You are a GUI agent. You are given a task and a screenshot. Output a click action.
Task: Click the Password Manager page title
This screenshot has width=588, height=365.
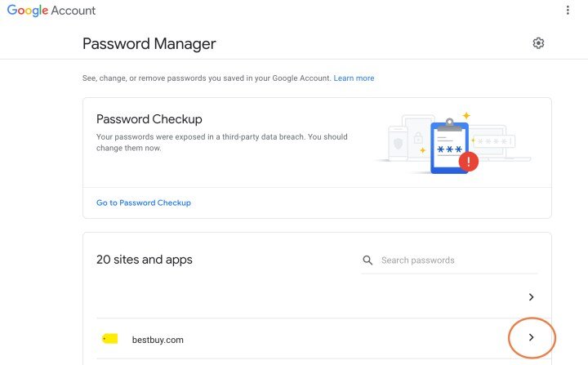(x=149, y=44)
